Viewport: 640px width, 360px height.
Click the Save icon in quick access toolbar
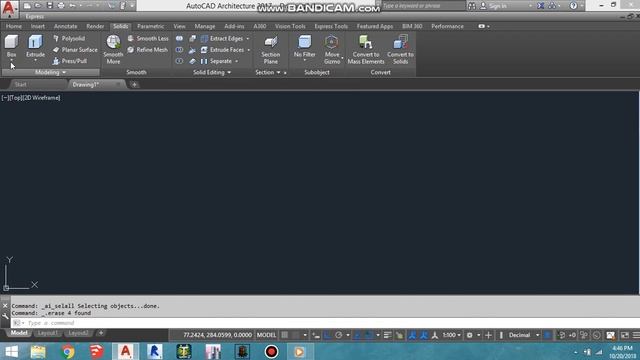[x=49, y=6]
